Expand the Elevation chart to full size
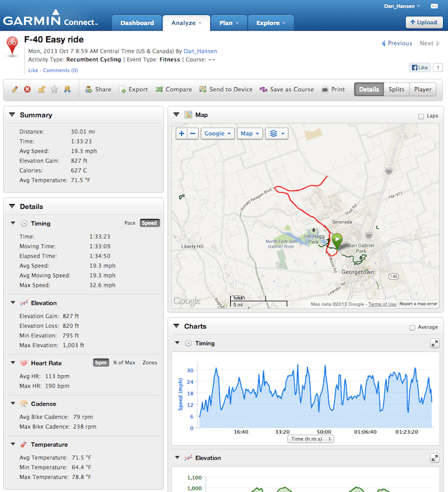Image resolution: width=448 pixels, height=492 pixels. click(x=434, y=458)
